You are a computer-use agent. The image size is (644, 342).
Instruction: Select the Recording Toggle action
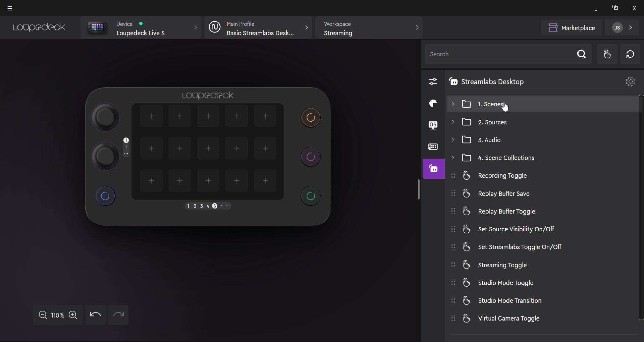pos(502,176)
